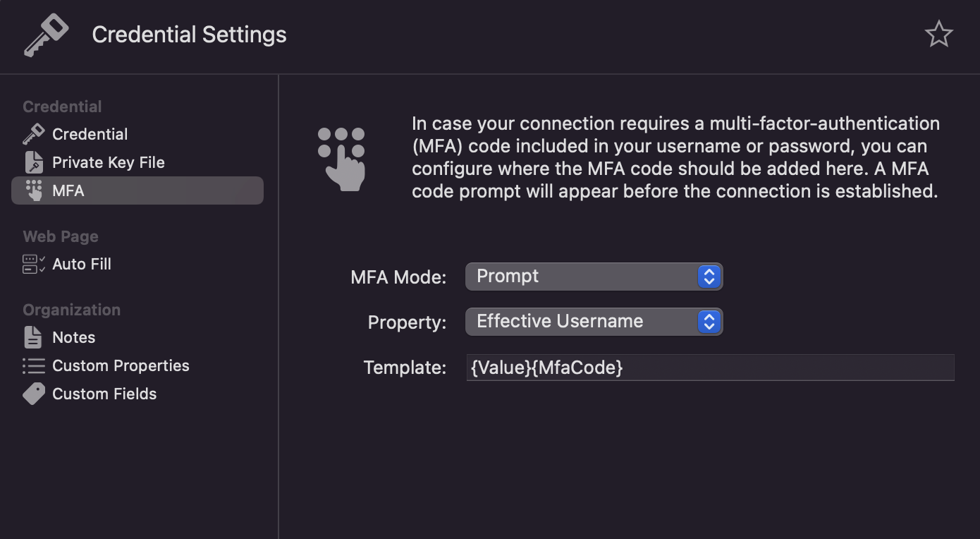Open the Auto Fill section
This screenshot has height=539, width=980.
82,264
